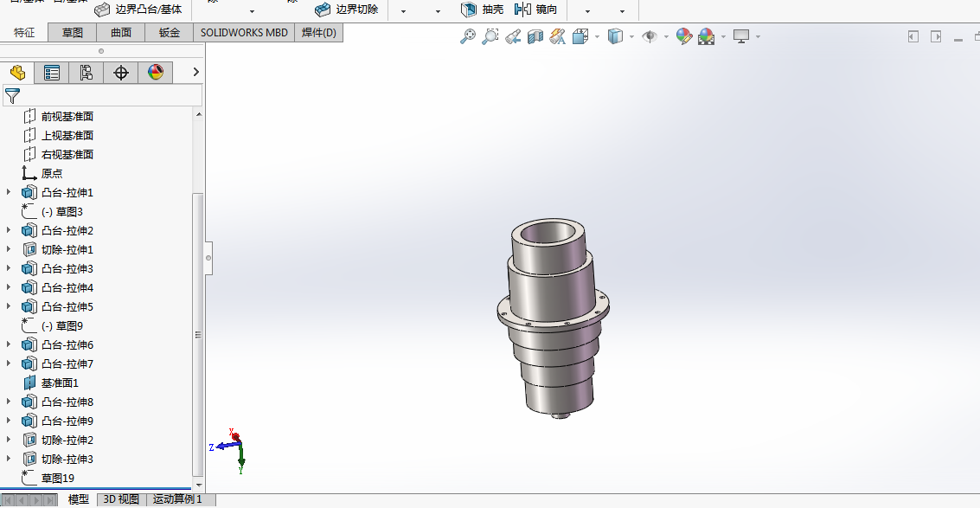This screenshot has height=508, width=980.
Task: Toggle the Hide/Show Items eye icon
Action: [x=650, y=37]
